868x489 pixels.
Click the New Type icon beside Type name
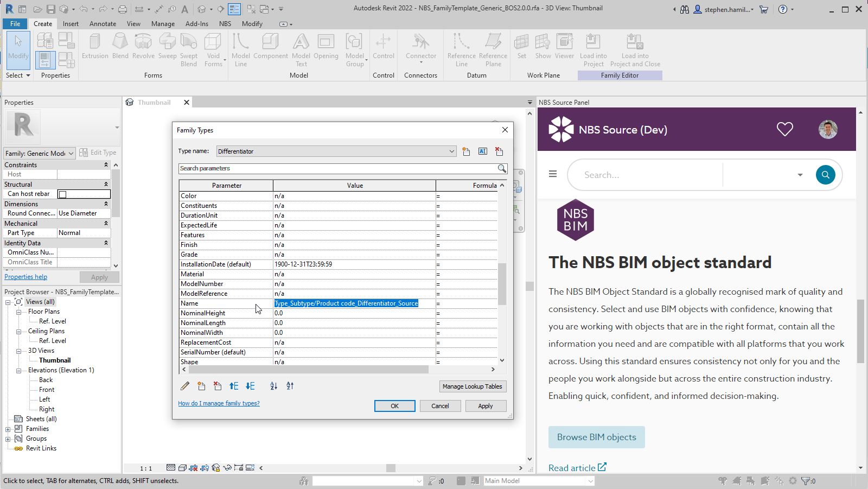(467, 151)
